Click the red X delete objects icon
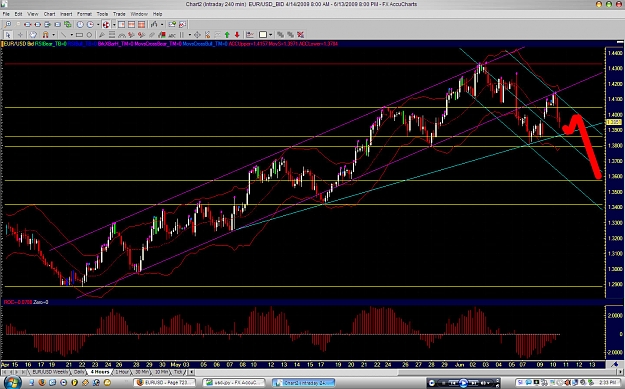This screenshot has width=625, height=389. tap(300, 35)
